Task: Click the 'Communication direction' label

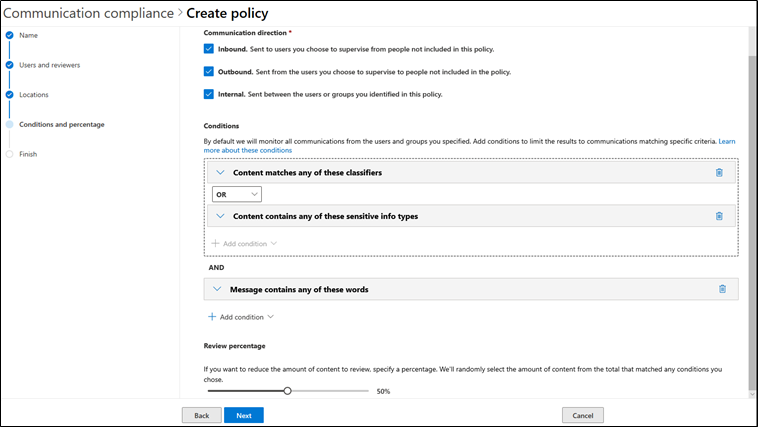Action: [245, 33]
